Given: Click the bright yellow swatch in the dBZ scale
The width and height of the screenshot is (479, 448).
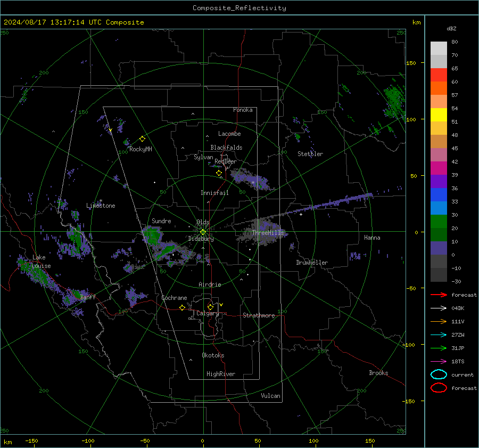Looking at the screenshot, I should pos(439,115).
